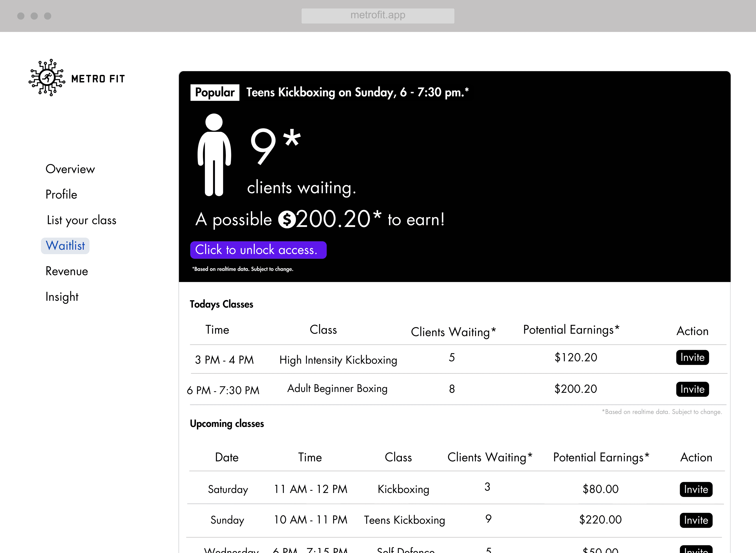Click '$220.00' earnings value
Viewport: 756px width, 553px height.
click(x=600, y=520)
